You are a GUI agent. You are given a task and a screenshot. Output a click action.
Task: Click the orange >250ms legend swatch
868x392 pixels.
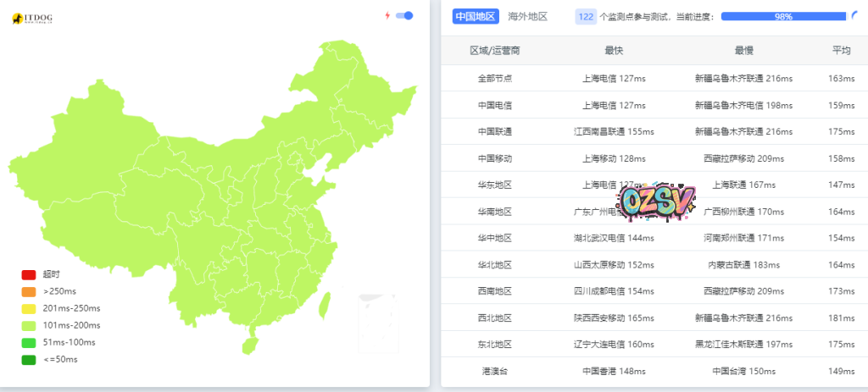29,291
